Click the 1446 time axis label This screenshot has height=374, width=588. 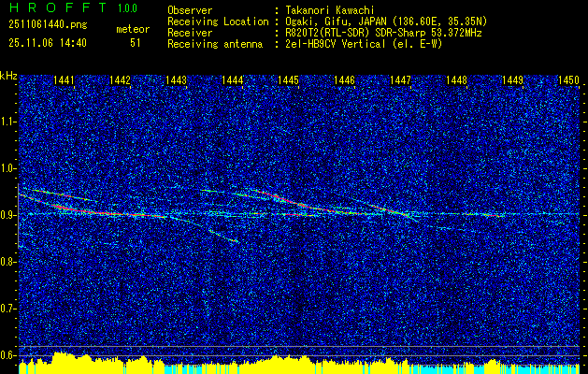click(344, 79)
